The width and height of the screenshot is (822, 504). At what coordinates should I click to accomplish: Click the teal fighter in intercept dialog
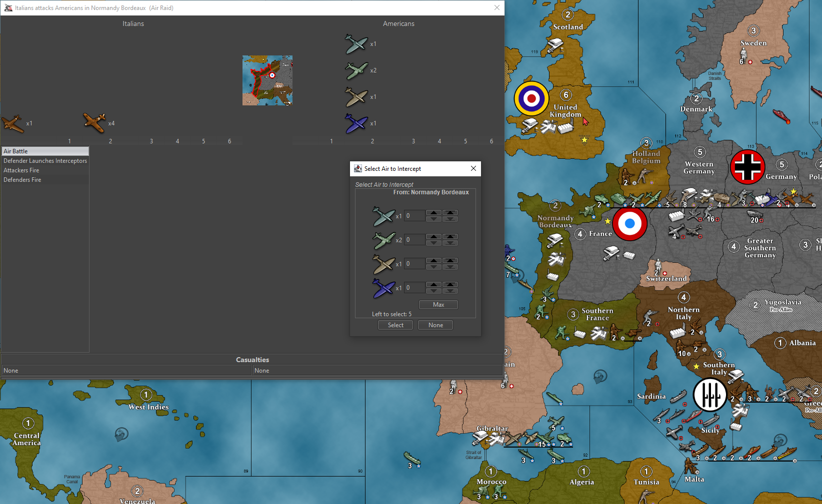[383, 216]
